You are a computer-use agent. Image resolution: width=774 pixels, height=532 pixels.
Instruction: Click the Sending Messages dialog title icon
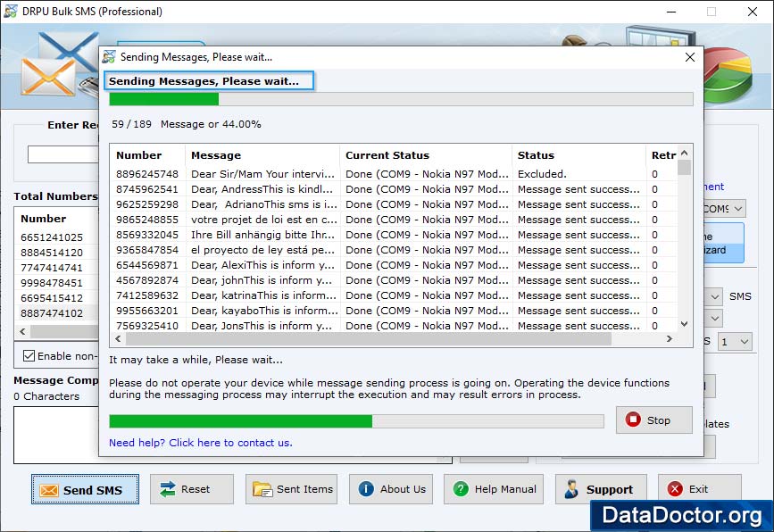click(109, 57)
